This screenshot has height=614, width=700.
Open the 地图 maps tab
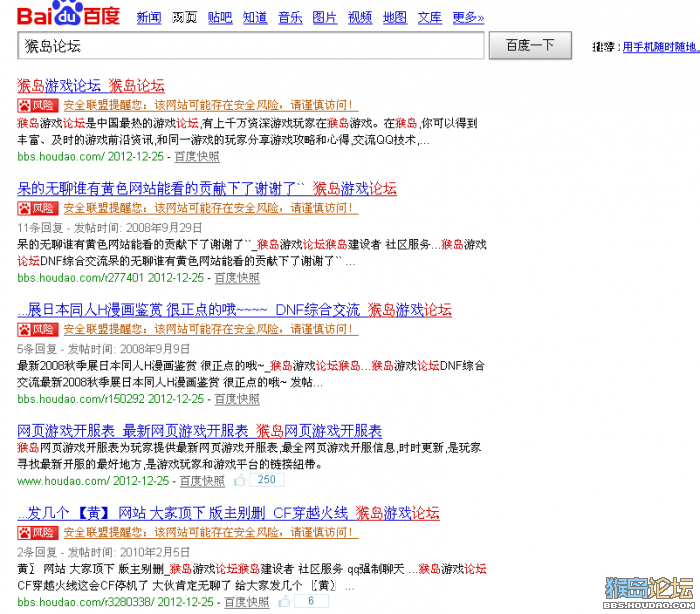(395, 18)
